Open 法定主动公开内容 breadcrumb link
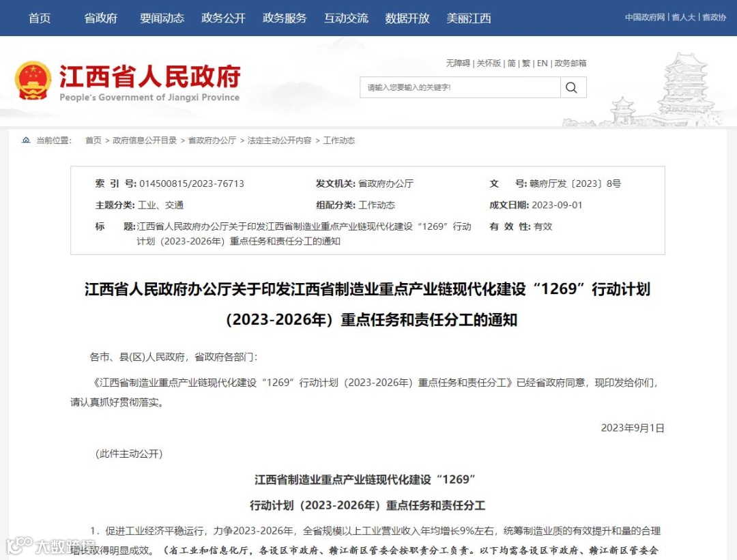Image resolution: width=737 pixels, height=560 pixels. 279,141
